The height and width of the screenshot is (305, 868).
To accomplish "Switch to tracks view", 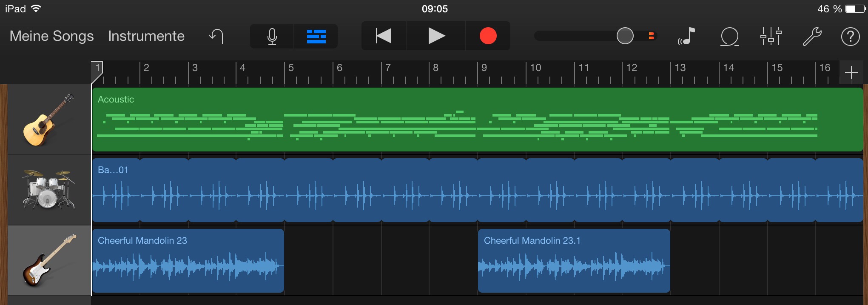I will pos(316,36).
